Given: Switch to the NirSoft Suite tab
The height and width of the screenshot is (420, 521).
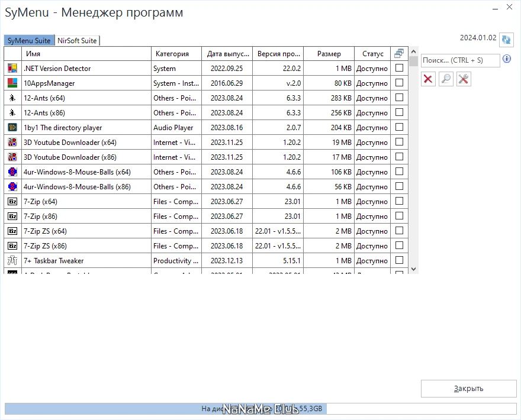Looking at the screenshot, I should pos(78,41).
